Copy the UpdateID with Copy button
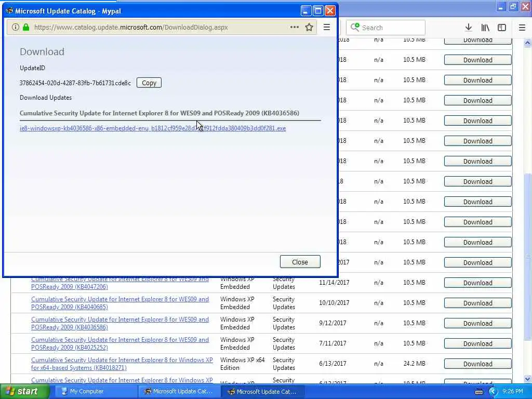This screenshot has width=532, height=399. pos(149,83)
